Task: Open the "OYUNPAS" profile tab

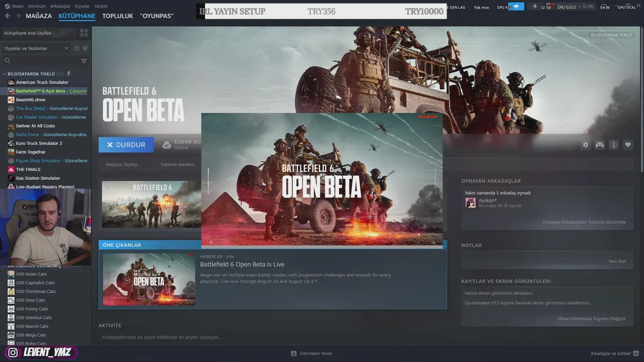Action: [156, 16]
